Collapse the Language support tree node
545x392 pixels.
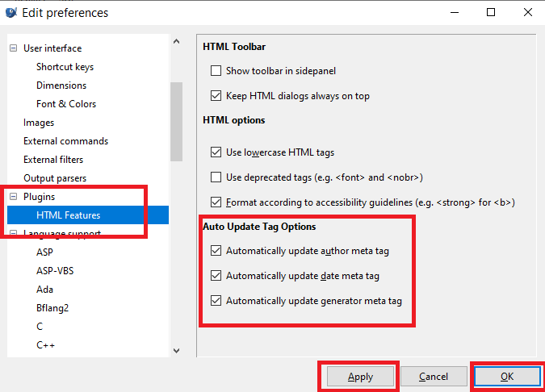(13, 234)
